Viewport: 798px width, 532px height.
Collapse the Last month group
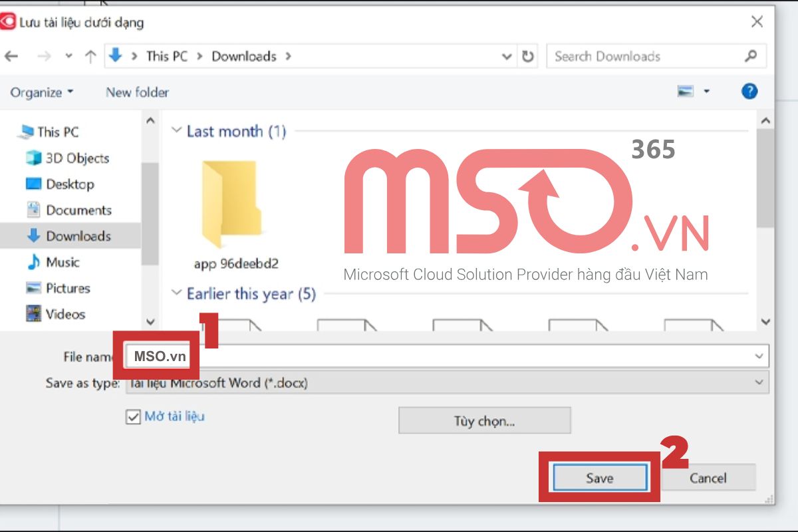[176, 131]
